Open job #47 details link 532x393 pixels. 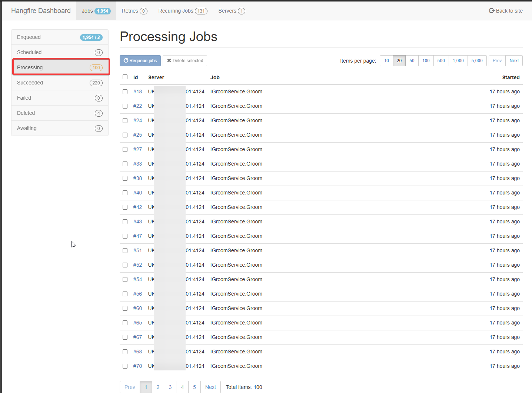(137, 236)
